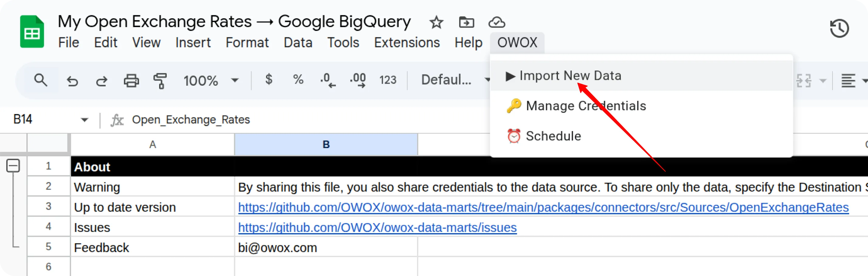The image size is (868, 276).
Task: Click the move to folder icon
Action: click(x=466, y=22)
